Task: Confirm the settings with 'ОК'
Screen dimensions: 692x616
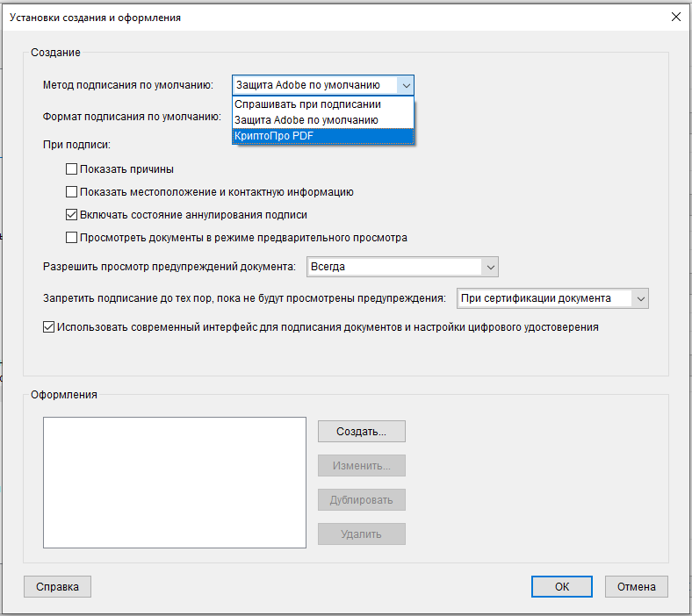Action: (562, 587)
